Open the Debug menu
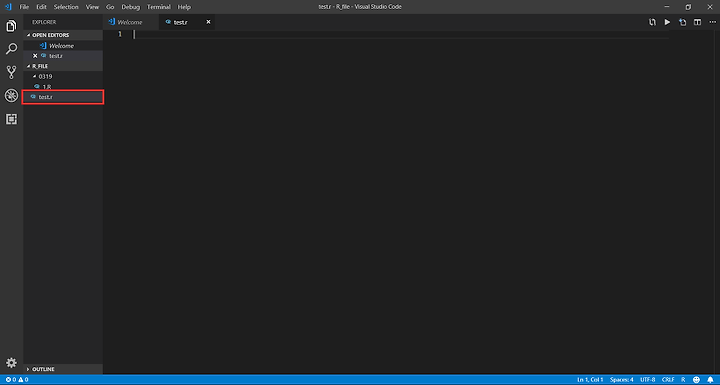 tap(130, 7)
